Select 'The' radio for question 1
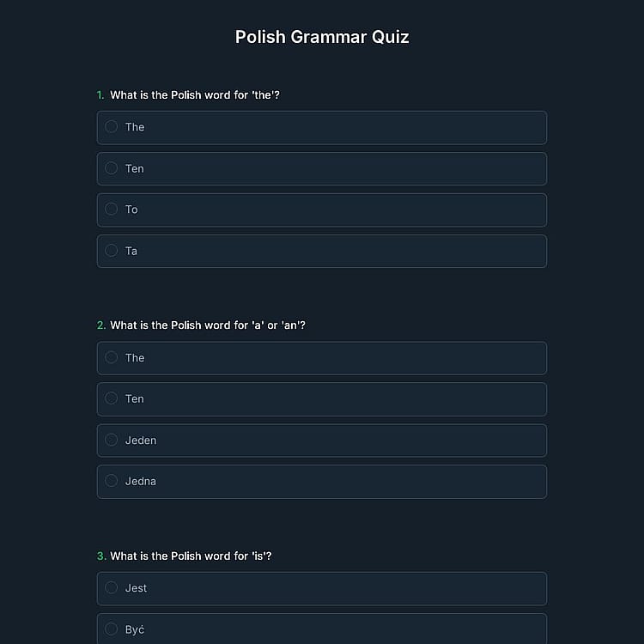This screenshot has width=644, height=644. click(112, 126)
